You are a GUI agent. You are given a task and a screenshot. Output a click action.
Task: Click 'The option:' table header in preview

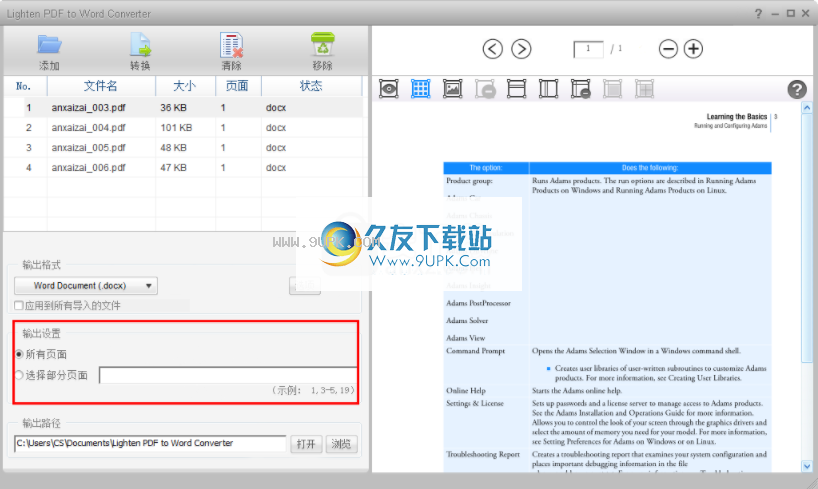(486, 168)
